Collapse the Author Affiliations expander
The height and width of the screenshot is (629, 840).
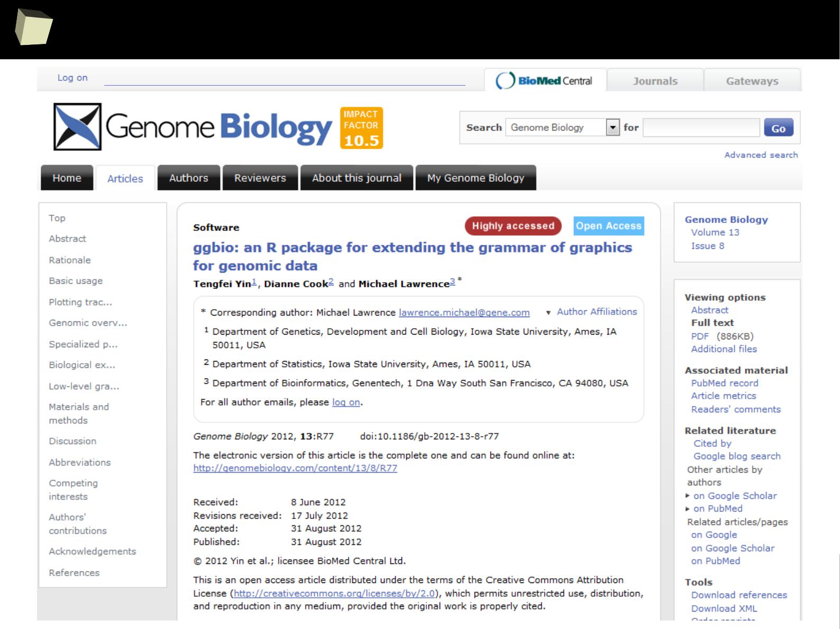click(591, 312)
